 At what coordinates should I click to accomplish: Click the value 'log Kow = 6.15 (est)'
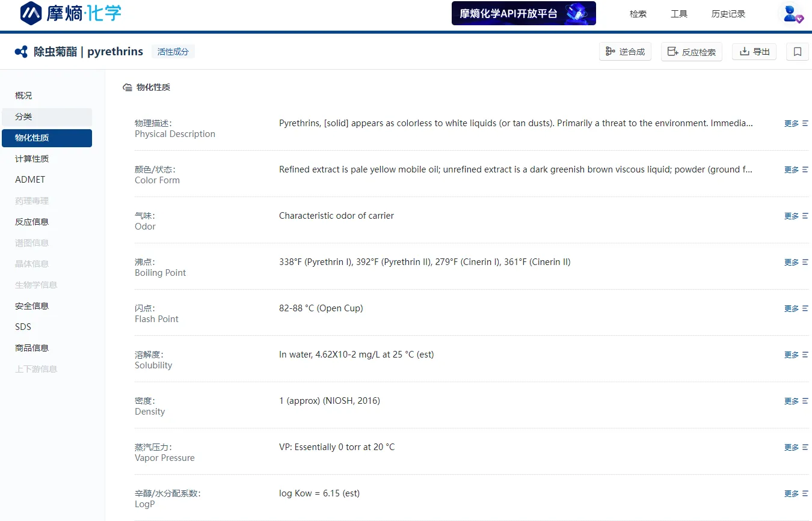coord(319,493)
